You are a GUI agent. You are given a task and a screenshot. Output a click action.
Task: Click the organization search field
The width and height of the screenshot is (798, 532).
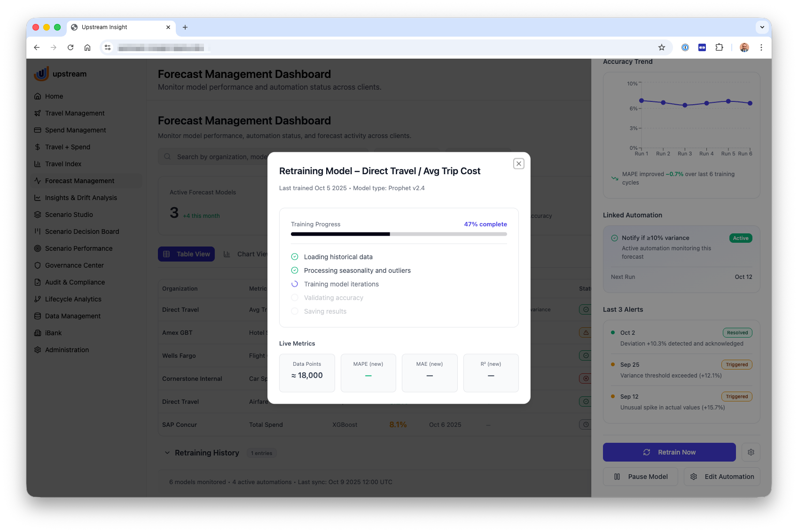[216, 157]
